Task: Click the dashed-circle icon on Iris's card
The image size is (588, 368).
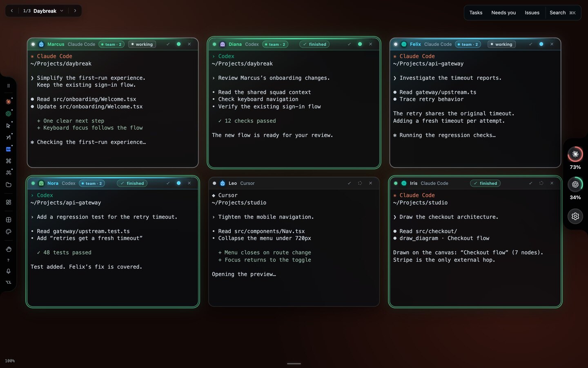Action: tap(541, 183)
